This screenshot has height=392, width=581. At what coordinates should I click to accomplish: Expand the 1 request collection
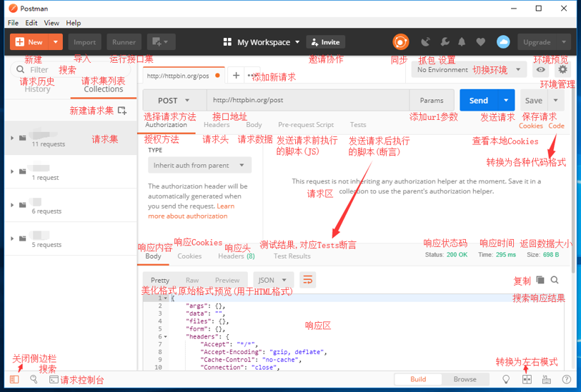tap(12, 171)
